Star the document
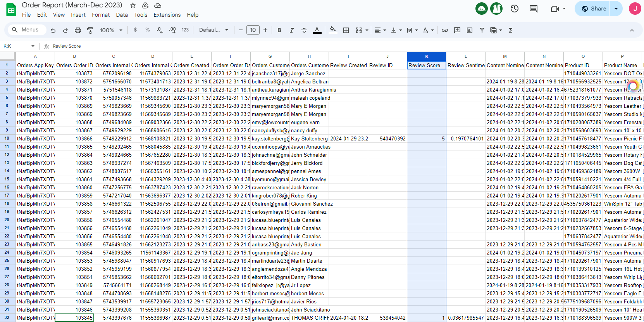Viewport: 644px width, 322px height. [133, 5]
